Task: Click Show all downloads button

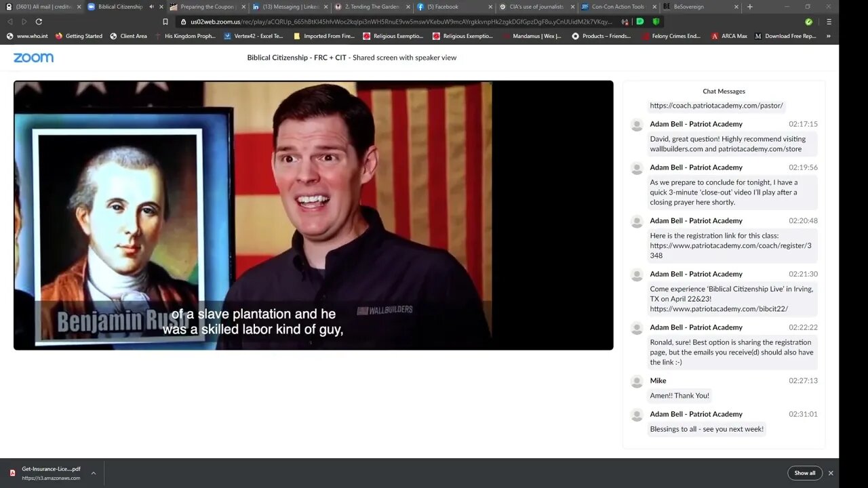Action: [x=805, y=473]
